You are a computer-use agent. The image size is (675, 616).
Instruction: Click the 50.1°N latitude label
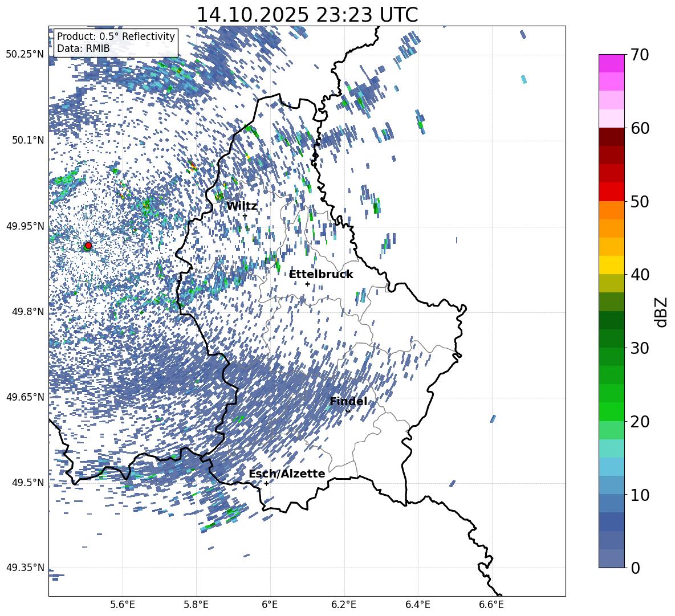(27, 141)
